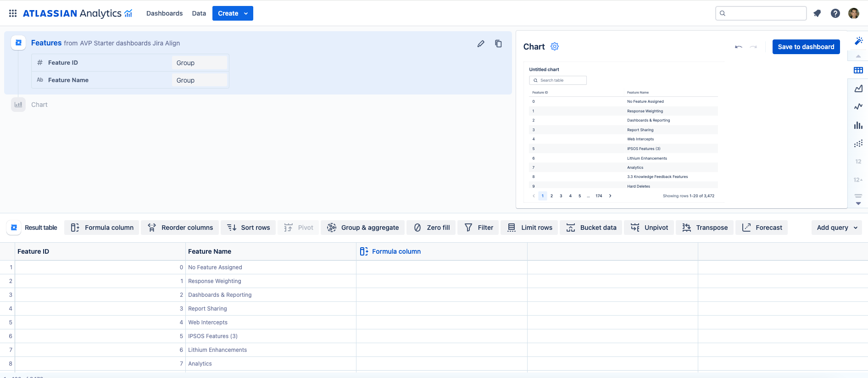The height and width of the screenshot is (378, 868).
Task: Select the area chart type
Action: click(x=858, y=89)
